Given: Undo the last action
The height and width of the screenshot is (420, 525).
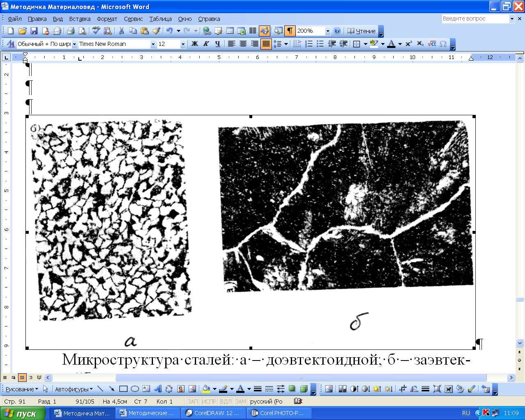Looking at the screenshot, I should tap(169, 31).
